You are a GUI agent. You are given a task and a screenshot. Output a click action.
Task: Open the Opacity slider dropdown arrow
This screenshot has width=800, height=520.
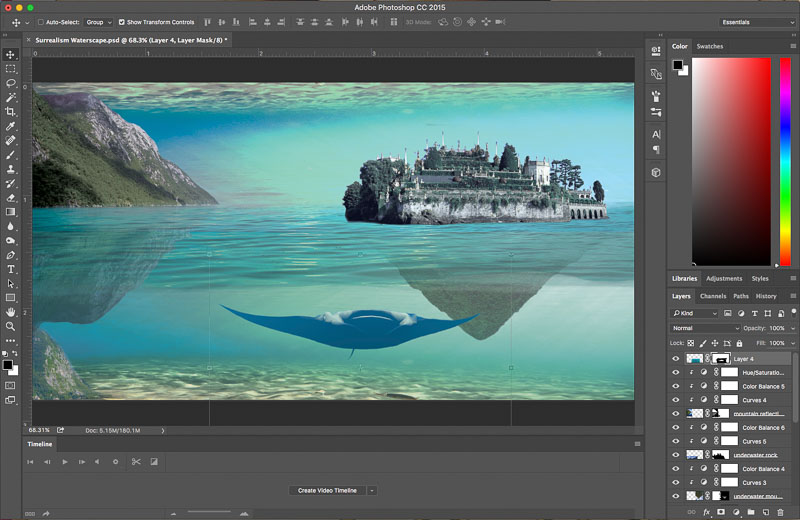pyautogui.click(x=792, y=328)
